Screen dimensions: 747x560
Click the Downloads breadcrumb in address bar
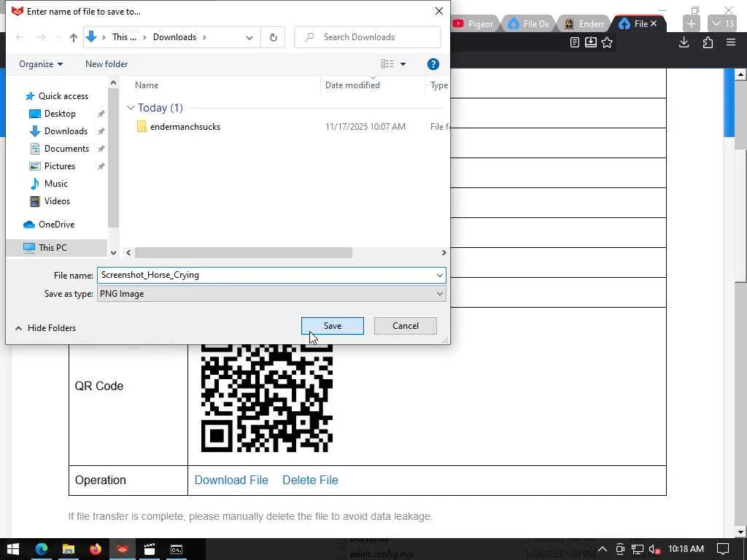coord(174,37)
